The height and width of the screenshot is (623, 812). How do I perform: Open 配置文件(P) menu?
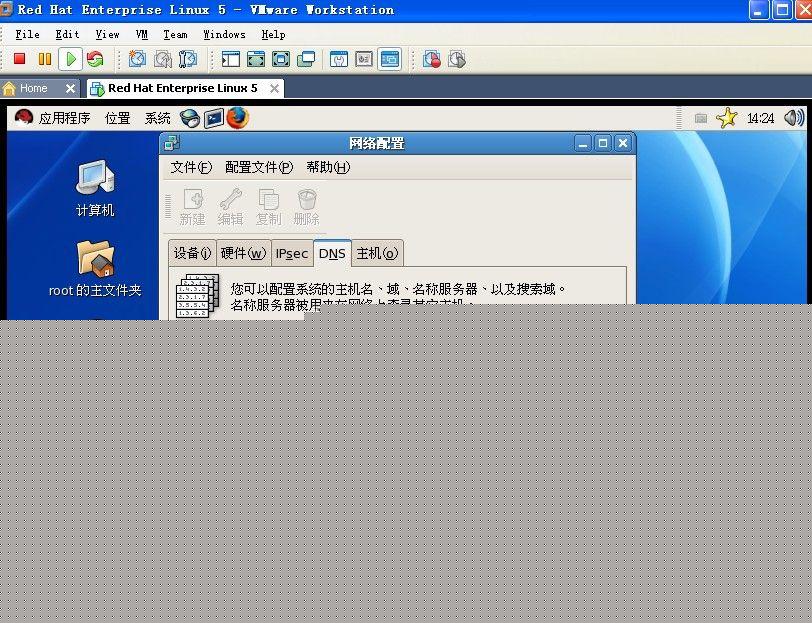(259, 167)
